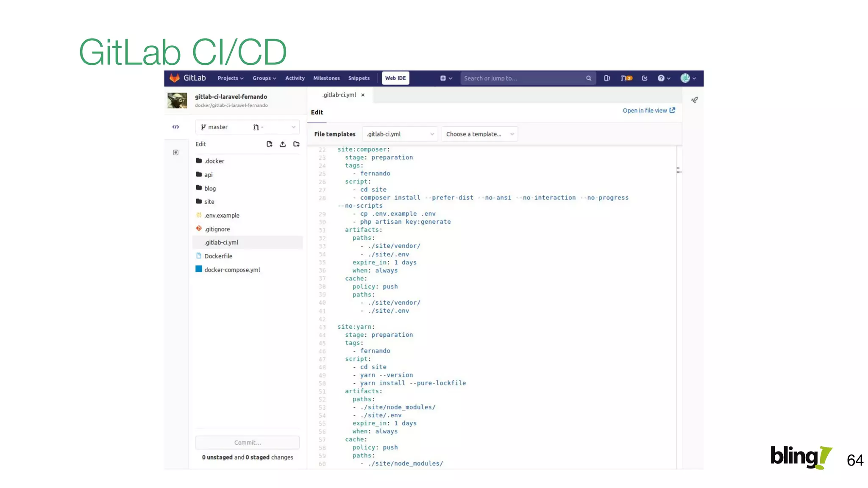This screenshot has width=868, height=488.
Task: Expand the site folder
Action: pyautogui.click(x=205, y=202)
